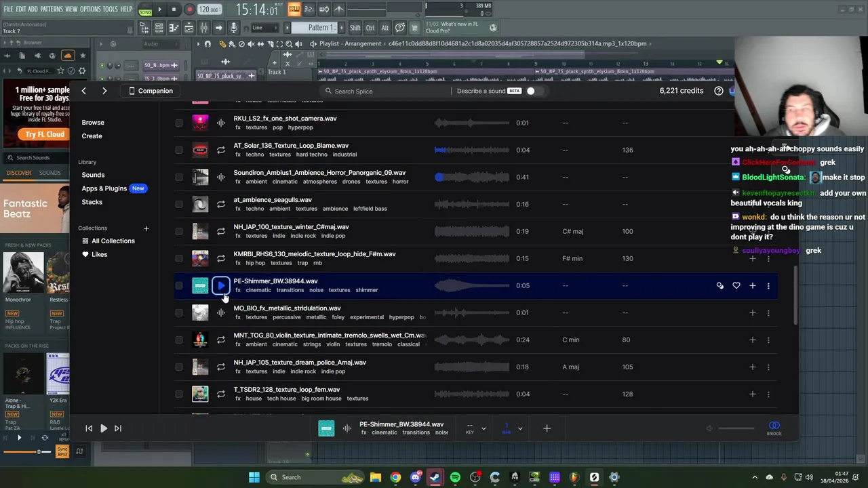Open FL Studio piano roll icon
The width and height of the screenshot is (868, 488).
click(x=174, y=28)
